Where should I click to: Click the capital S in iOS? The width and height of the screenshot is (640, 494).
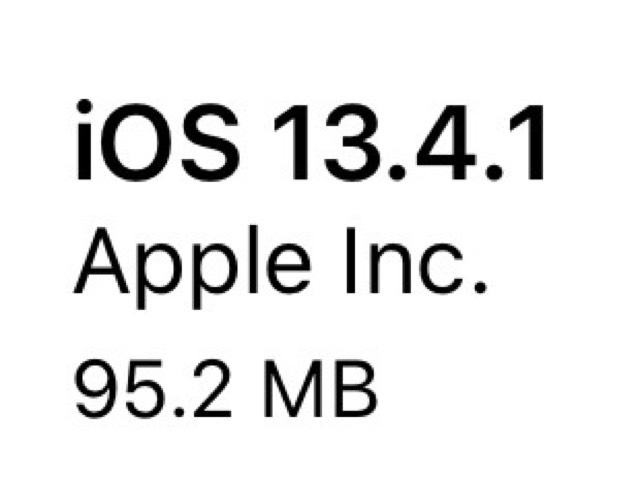click(x=211, y=142)
